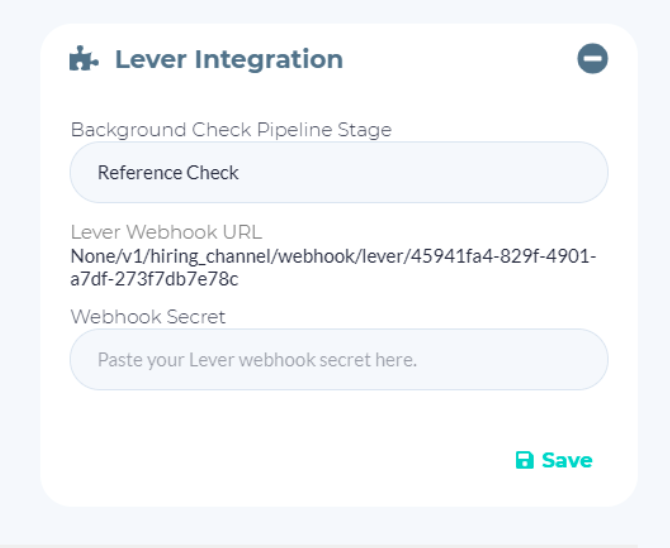
Task: Click the Lever Webhook URL label
Action: [x=166, y=232]
